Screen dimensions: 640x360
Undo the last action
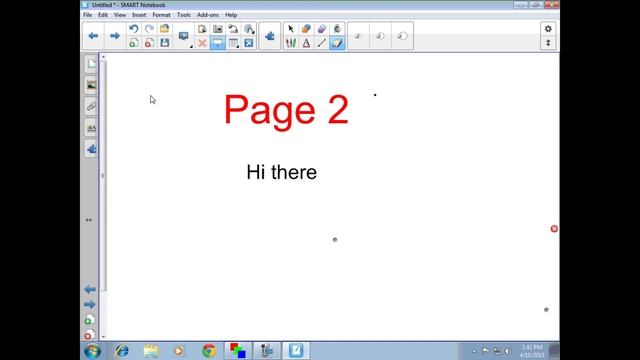click(133, 29)
